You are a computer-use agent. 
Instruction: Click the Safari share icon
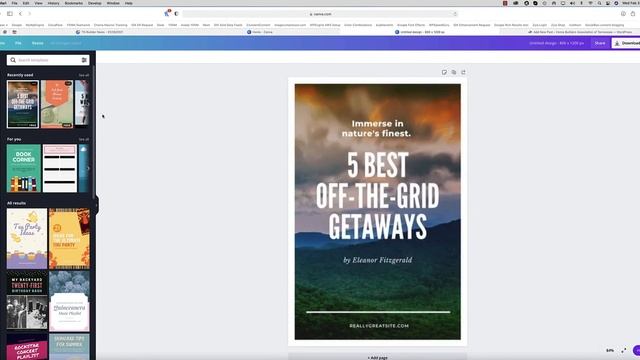[x=633, y=14]
